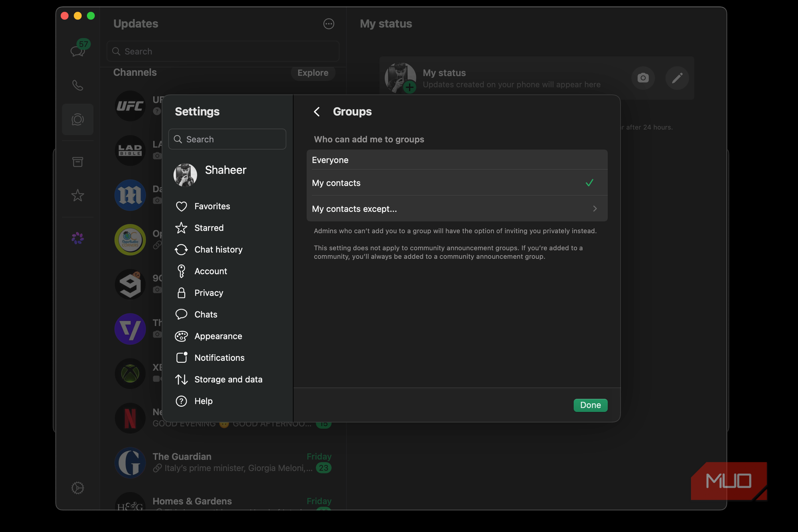Image resolution: width=798 pixels, height=532 pixels.
Task: Select the My contacts option
Action: pos(457,183)
